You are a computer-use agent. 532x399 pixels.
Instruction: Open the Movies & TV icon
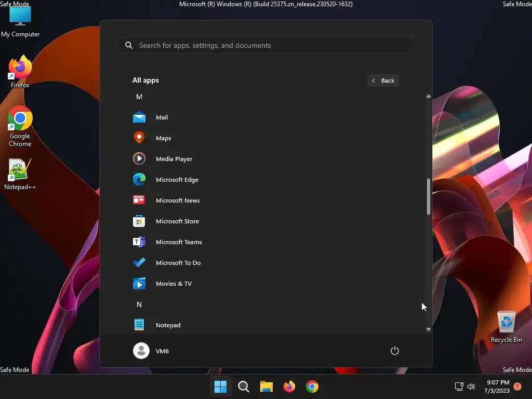(139, 284)
